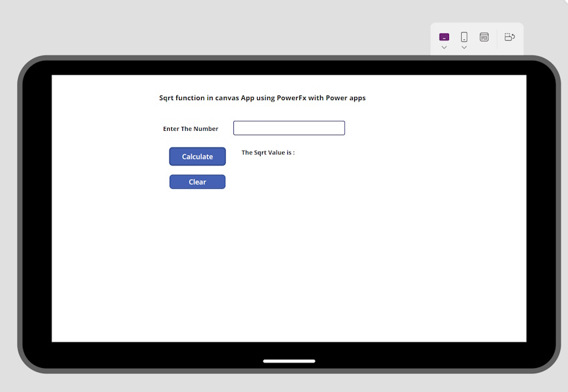
Task: Select the tablet device preview icon
Action: pyautogui.click(x=444, y=37)
